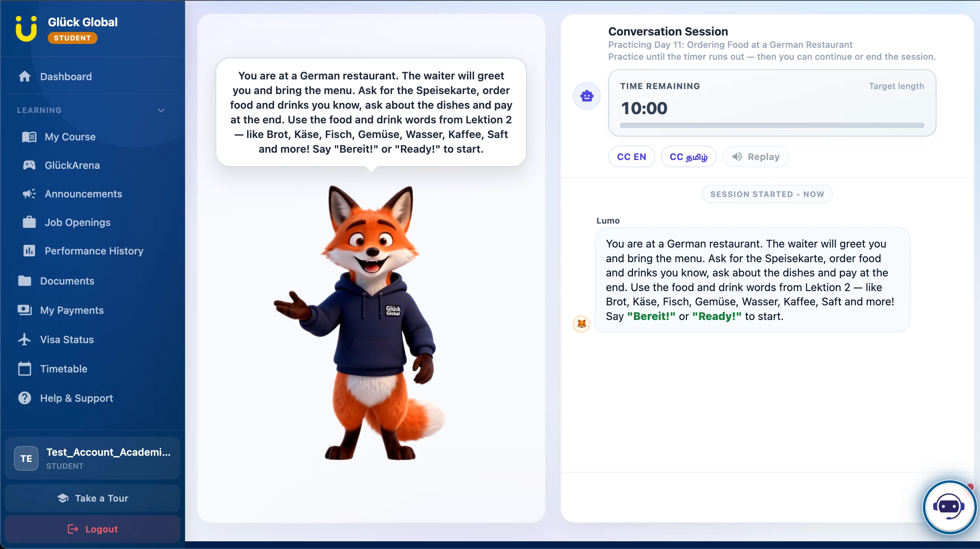Collapse the LEARNING section chevron
Viewport: 980px width, 549px height.
coord(161,110)
